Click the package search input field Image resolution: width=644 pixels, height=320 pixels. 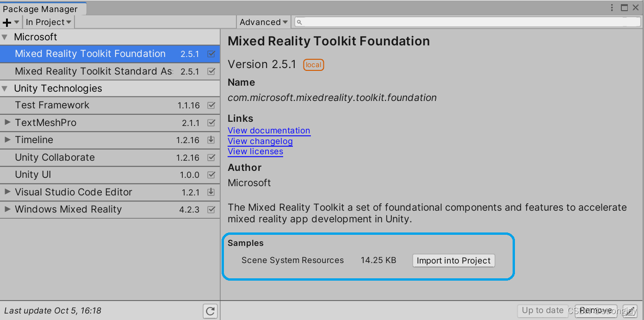pyautogui.click(x=468, y=22)
